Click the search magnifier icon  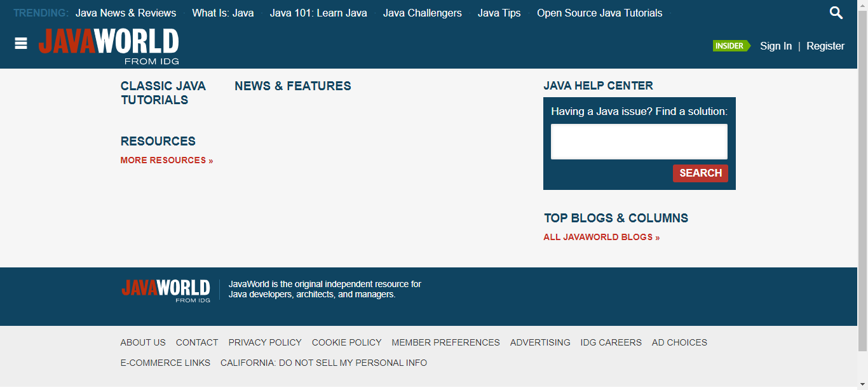pos(836,13)
